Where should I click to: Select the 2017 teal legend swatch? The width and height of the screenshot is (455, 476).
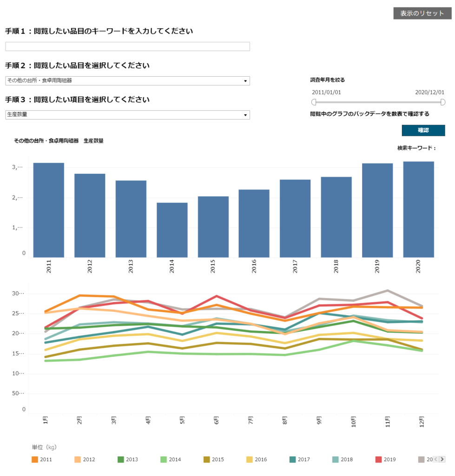[x=293, y=459]
